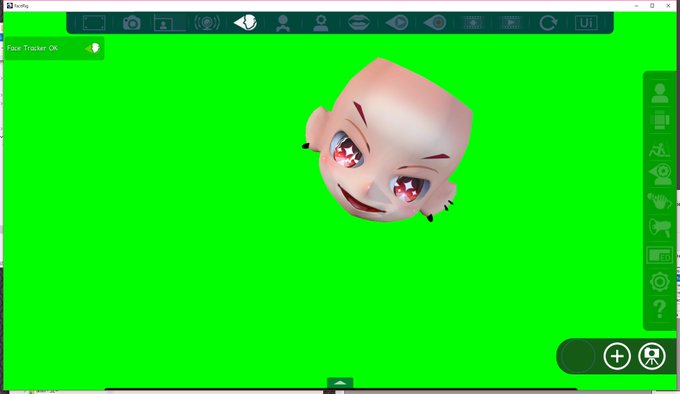
Task: Click the full-frame view icon in top toolbar
Action: pos(94,23)
